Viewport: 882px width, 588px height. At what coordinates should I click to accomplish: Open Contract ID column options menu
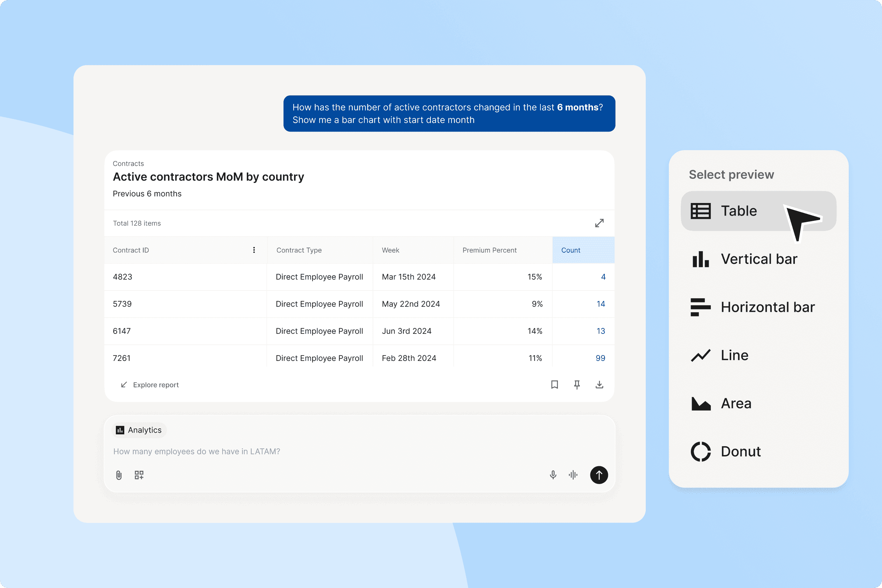254,250
